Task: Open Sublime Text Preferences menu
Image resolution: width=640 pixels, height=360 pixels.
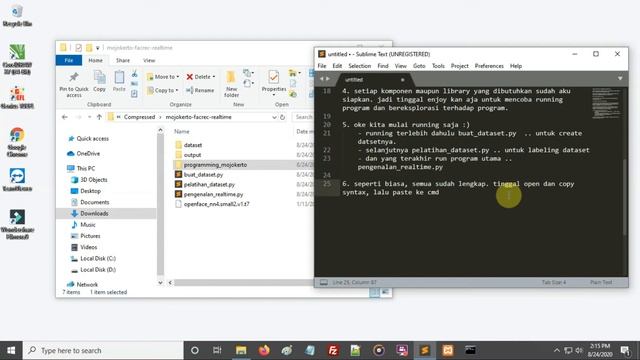Action: (x=489, y=66)
